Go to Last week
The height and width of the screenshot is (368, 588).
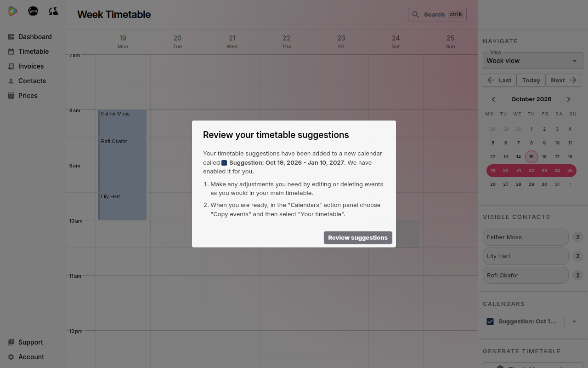point(499,80)
